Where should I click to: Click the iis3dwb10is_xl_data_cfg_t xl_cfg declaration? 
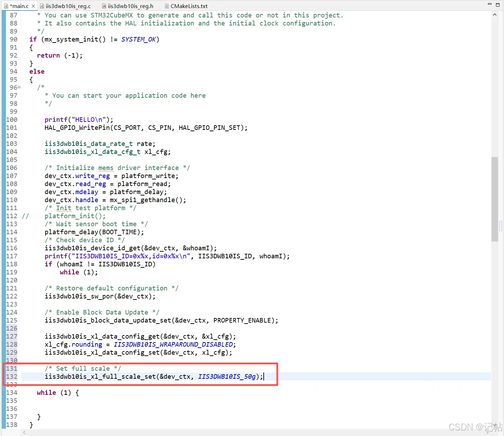pyautogui.click(x=108, y=152)
